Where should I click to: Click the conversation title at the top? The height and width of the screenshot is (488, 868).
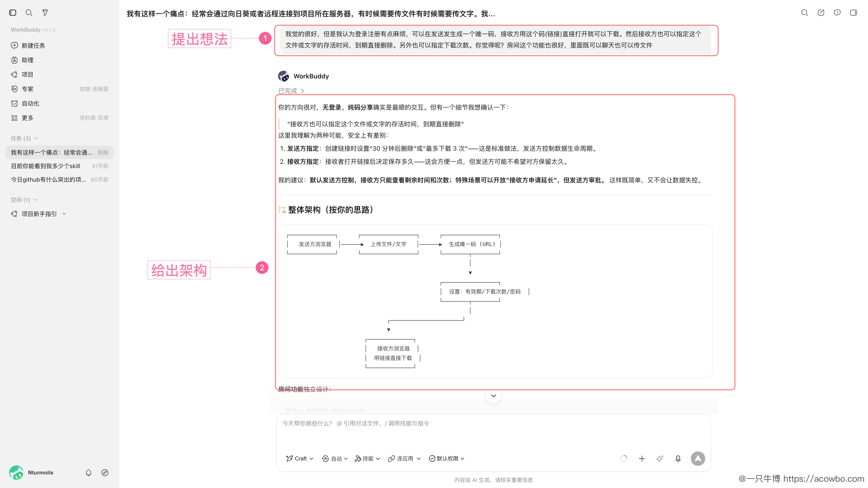311,14
